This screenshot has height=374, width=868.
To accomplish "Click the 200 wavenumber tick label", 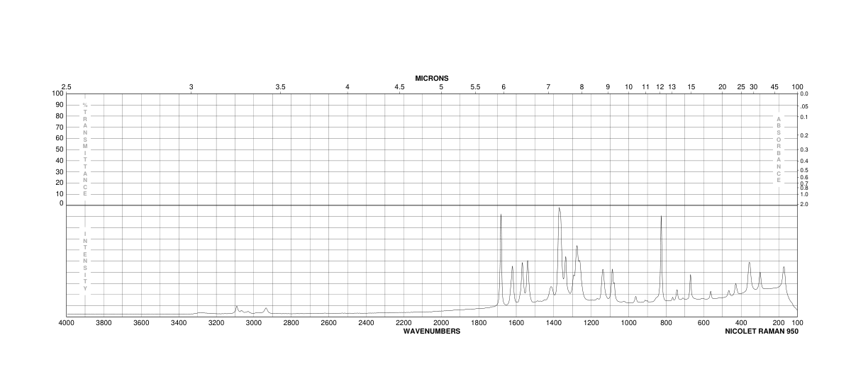I will (x=779, y=324).
